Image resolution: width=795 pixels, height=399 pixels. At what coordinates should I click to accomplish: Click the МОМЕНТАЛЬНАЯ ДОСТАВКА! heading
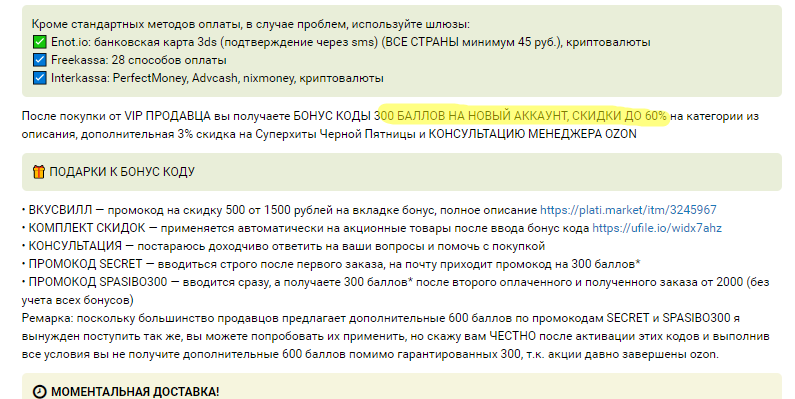(135, 392)
